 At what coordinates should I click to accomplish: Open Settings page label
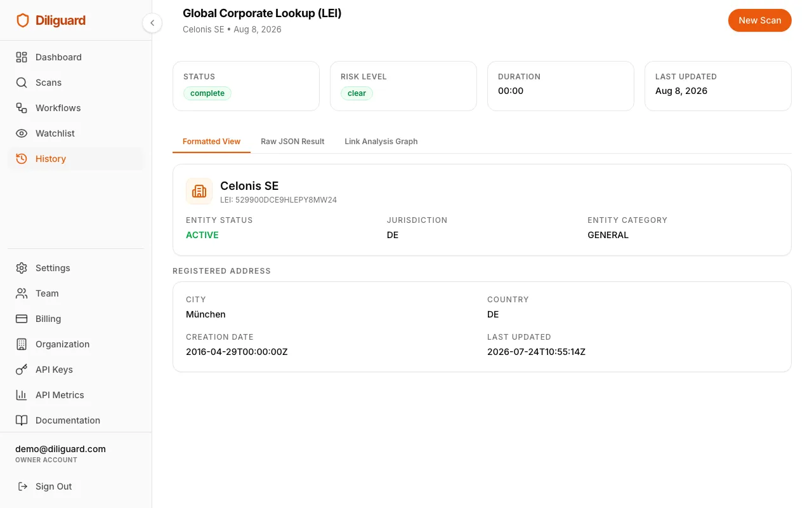[53, 268]
